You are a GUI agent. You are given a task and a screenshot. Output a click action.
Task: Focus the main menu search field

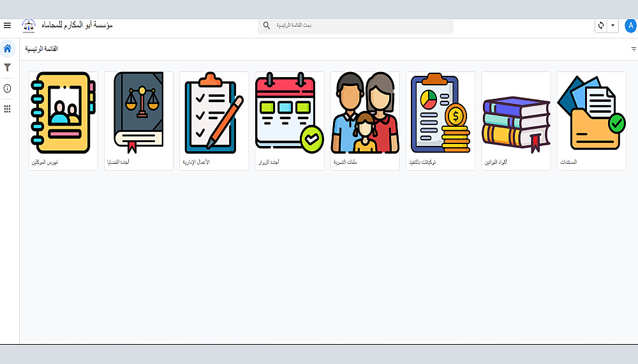coord(355,25)
